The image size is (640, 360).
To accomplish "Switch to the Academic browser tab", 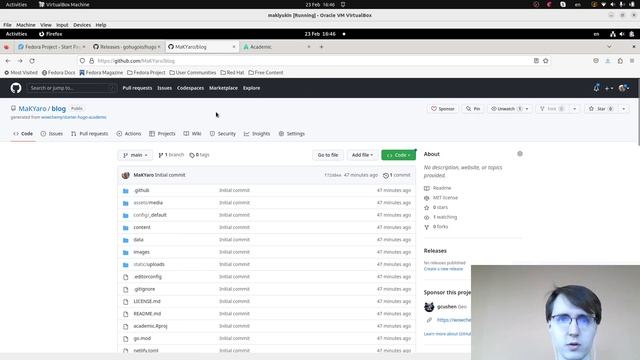I will point(278,47).
